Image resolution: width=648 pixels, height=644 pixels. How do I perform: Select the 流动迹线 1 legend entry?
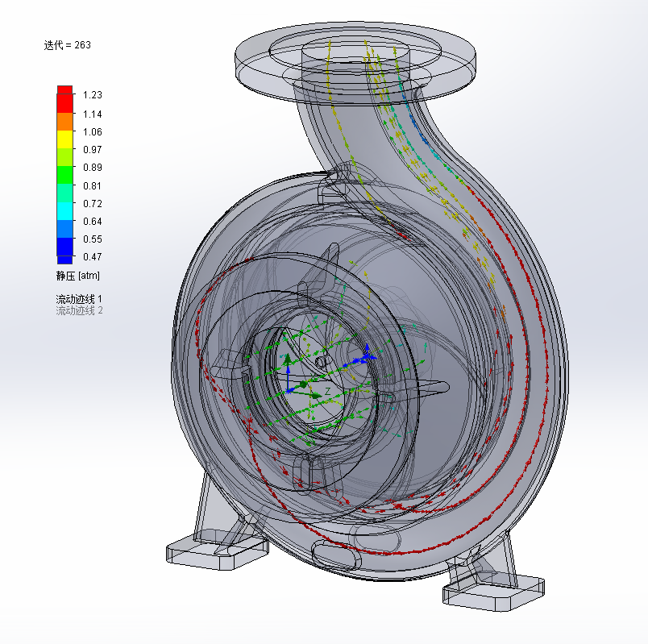point(79,299)
